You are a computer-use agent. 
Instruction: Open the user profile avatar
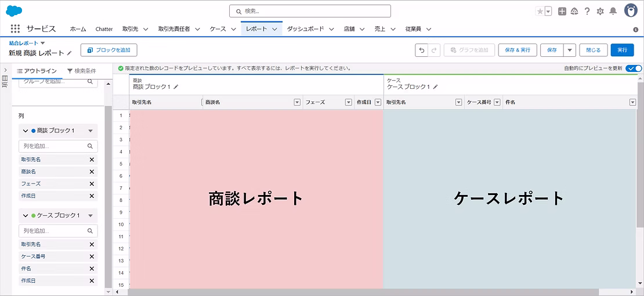(631, 10)
